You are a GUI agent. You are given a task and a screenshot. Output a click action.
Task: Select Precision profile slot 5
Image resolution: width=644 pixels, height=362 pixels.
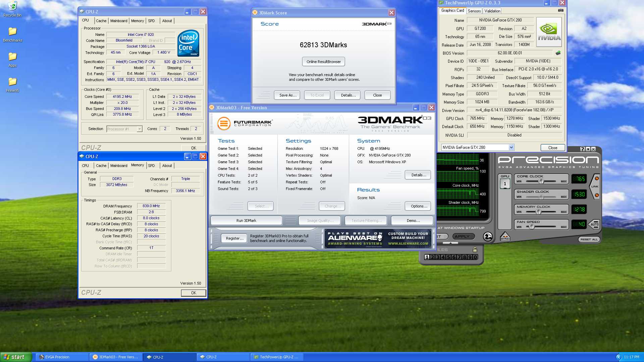448,257
